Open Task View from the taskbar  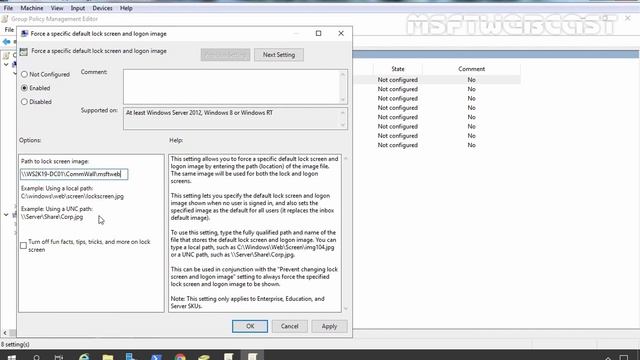click(x=59, y=357)
